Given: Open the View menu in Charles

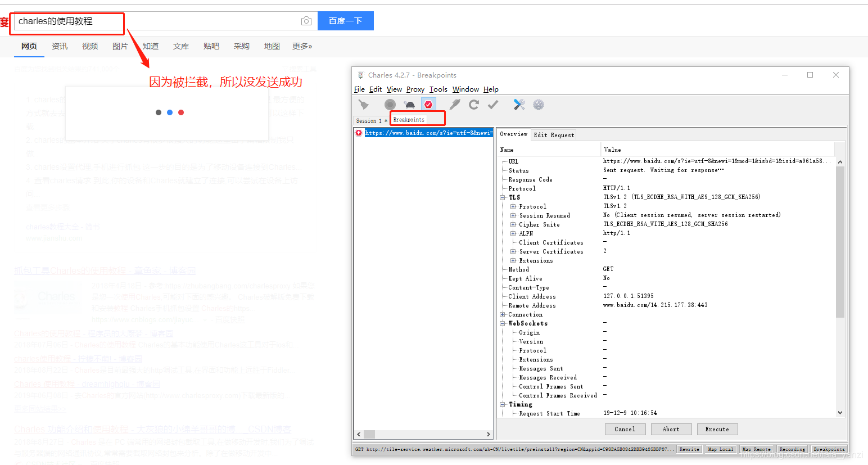Looking at the screenshot, I should tap(394, 89).
